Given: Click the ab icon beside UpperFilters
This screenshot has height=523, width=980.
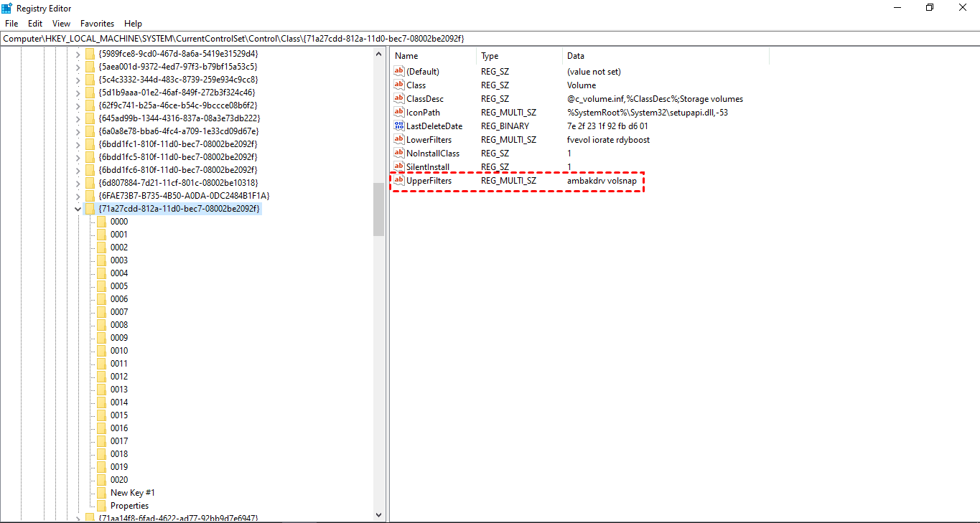Looking at the screenshot, I should 398,181.
